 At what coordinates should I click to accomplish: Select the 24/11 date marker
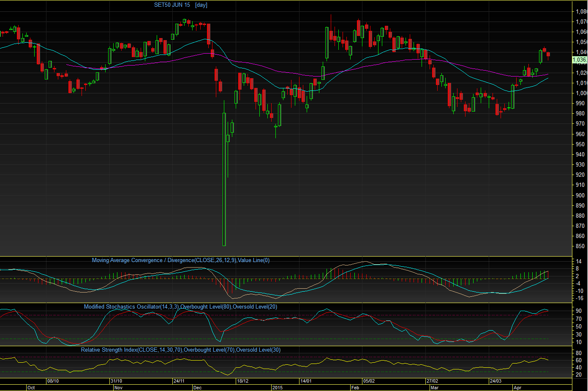pos(179,381)
